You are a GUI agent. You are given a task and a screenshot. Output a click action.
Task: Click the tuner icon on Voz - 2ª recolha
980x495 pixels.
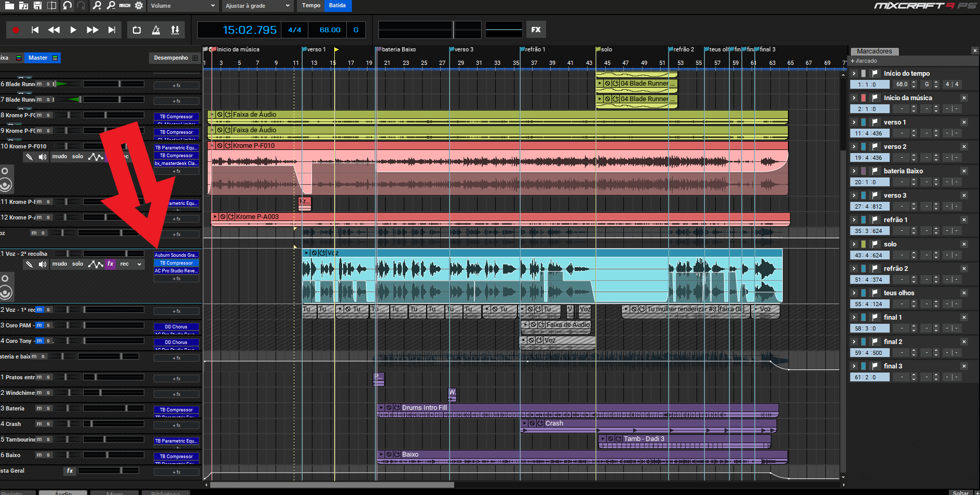point(29,264)
